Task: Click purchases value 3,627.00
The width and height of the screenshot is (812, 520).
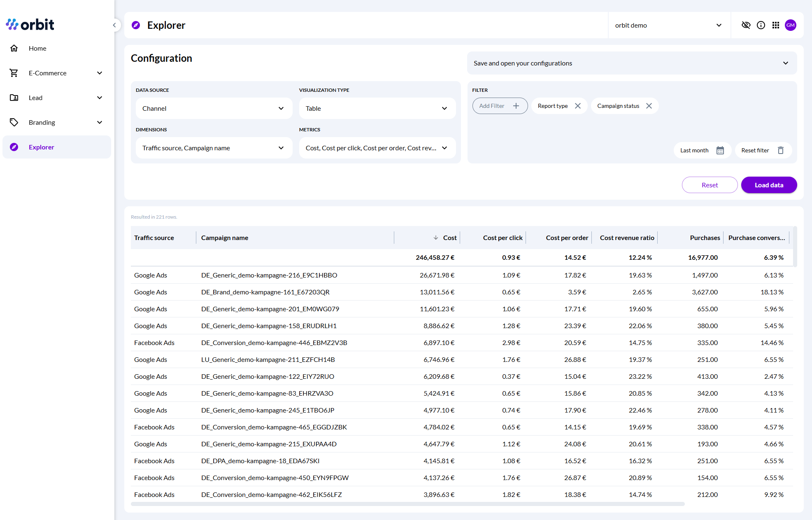Action: (x=705, y=292)
